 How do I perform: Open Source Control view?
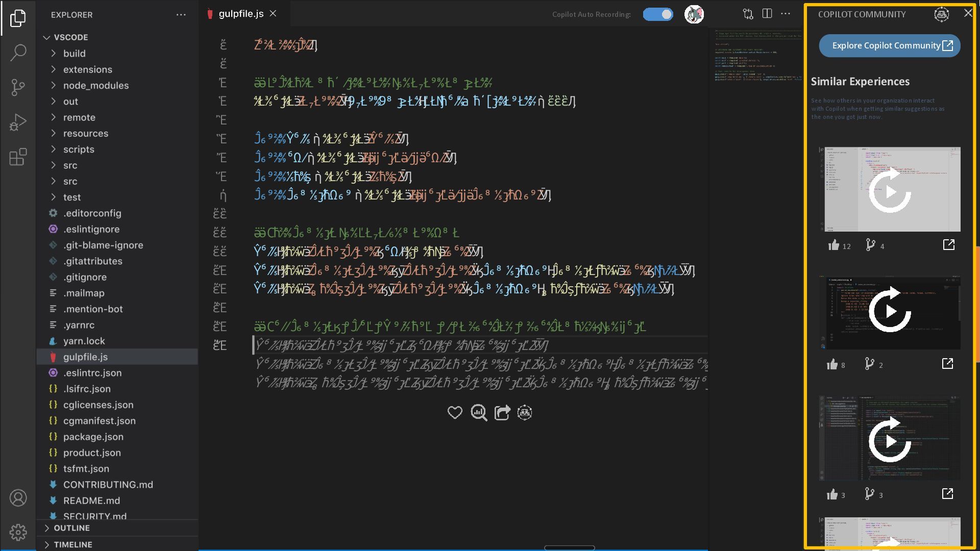click(18, 87)
